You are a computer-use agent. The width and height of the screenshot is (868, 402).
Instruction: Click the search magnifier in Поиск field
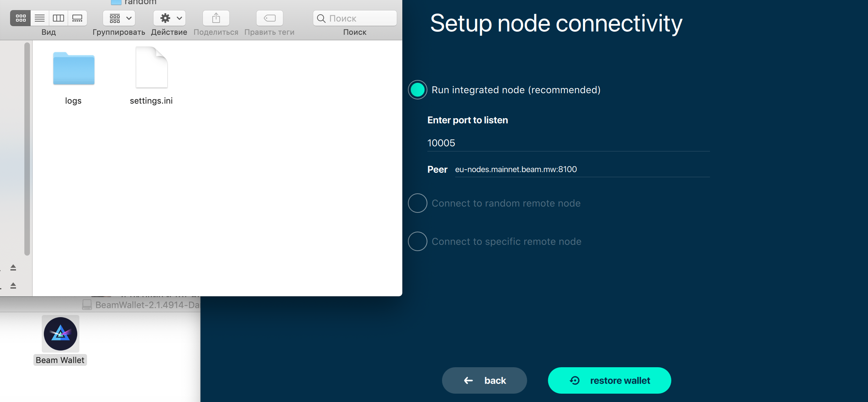321,18
